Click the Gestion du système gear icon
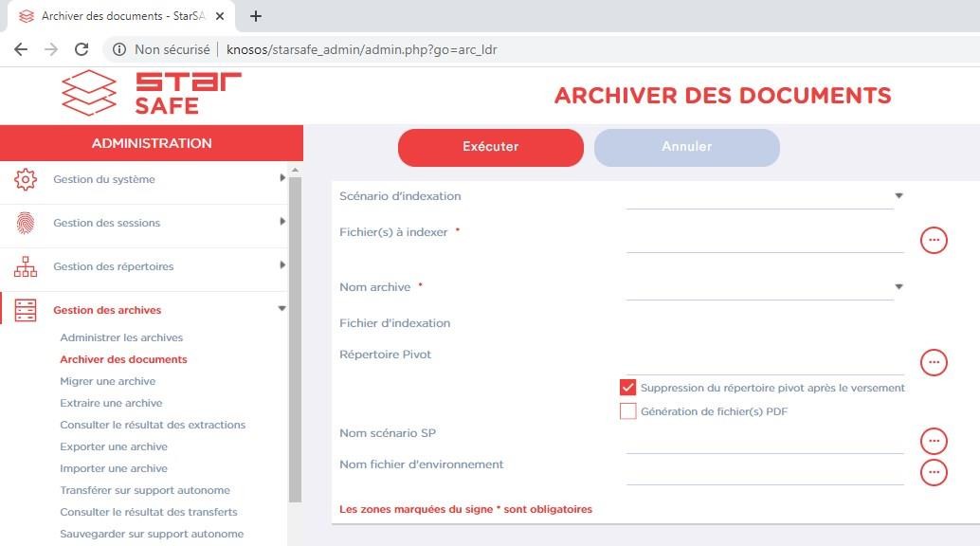The height and width of the screenshot is (546, 980). click(26, 179)
